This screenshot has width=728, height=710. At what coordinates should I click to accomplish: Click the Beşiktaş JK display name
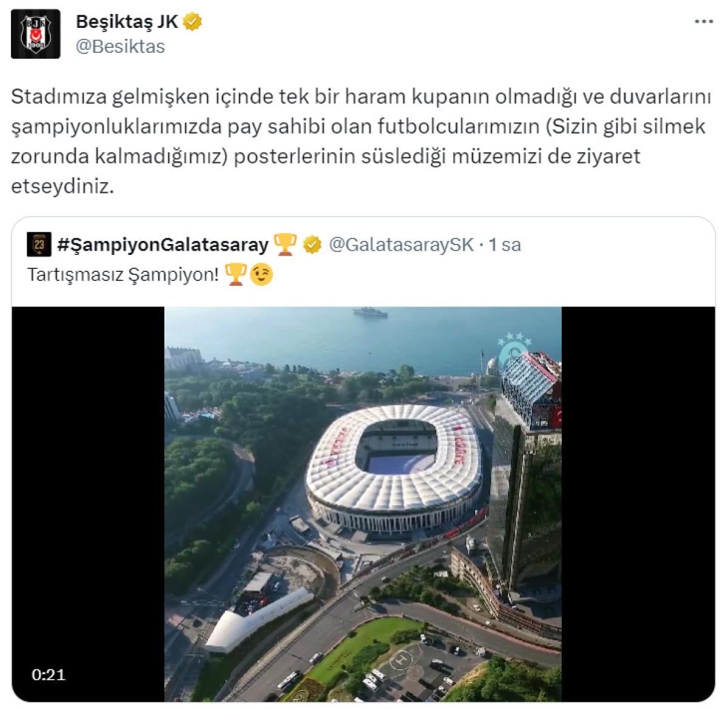pyautogui.click(x=127, y=22)
